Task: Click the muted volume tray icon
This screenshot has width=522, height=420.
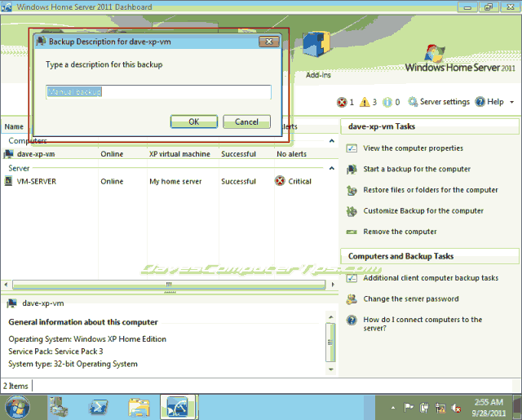Action: [x=456, y=408]
